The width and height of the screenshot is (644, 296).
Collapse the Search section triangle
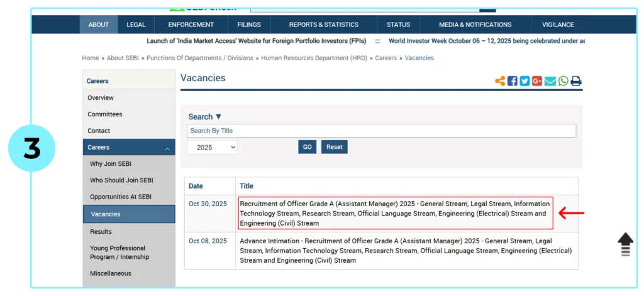coord(218,117)
